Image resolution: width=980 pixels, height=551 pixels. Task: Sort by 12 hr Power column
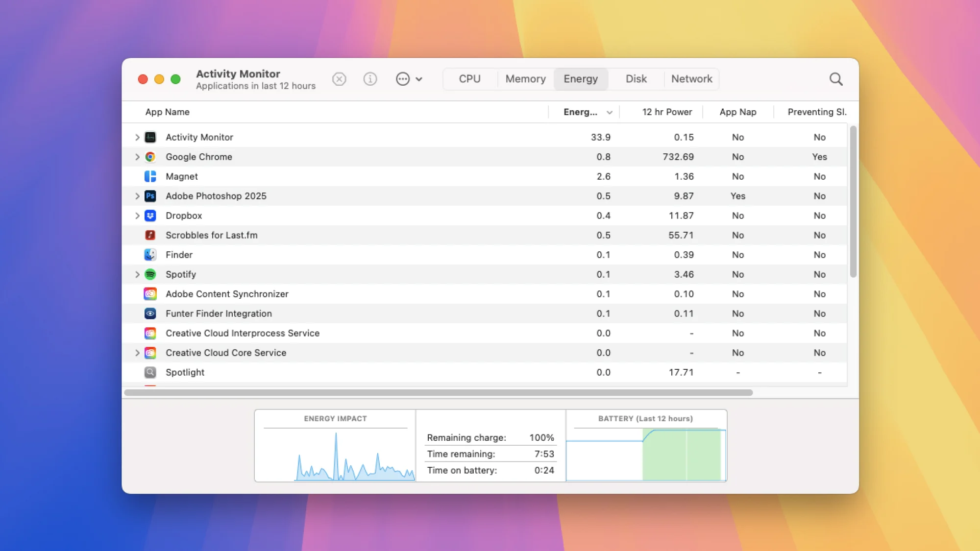click(666, 112)
